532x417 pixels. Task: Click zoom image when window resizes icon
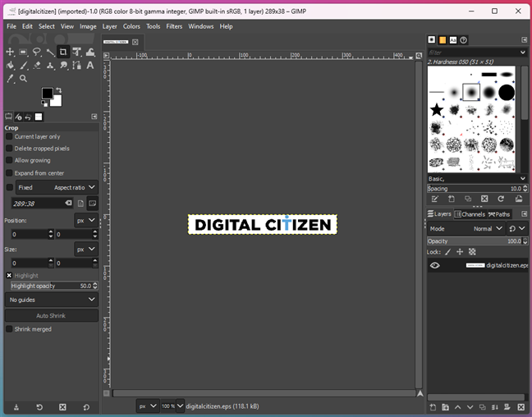click(x=419, y=56)
